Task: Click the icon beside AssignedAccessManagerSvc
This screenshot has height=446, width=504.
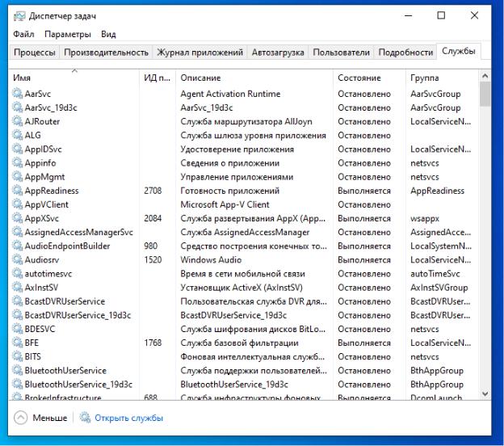Action: point(17,232)
